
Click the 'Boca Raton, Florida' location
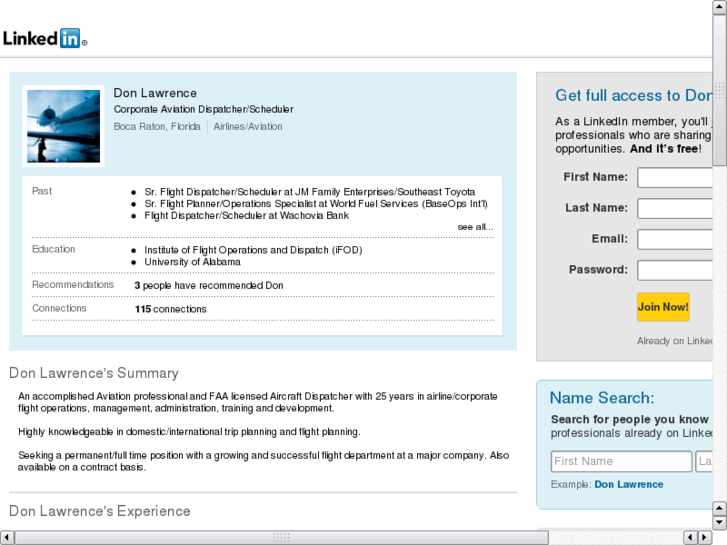pos(157,127)
